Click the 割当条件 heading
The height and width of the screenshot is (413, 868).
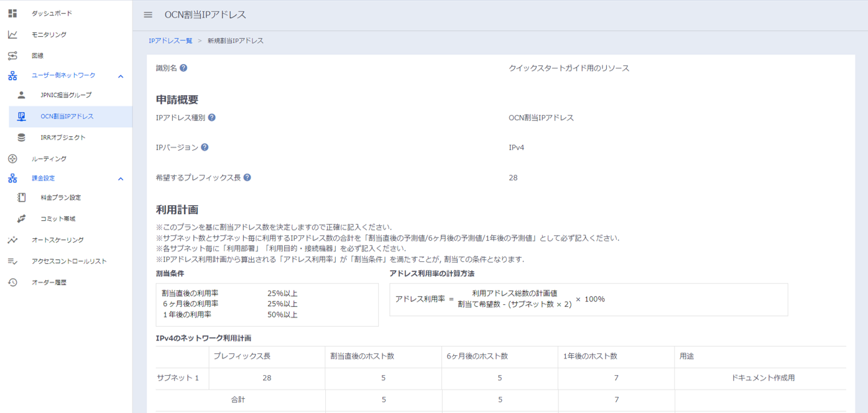pyautogui.click(x=170, y=274)
